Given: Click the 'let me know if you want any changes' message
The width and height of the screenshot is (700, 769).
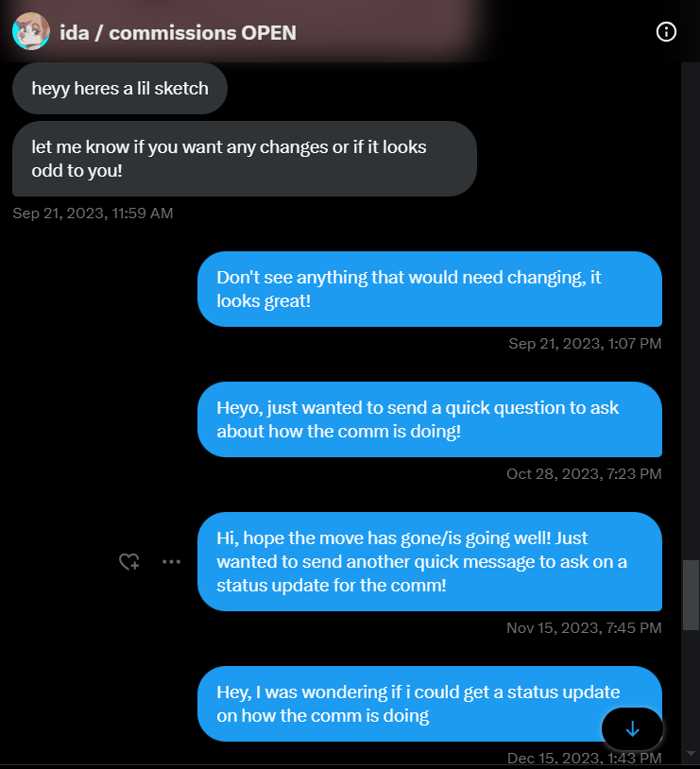Looking at the screenshot, I should (x=244, y=159).
